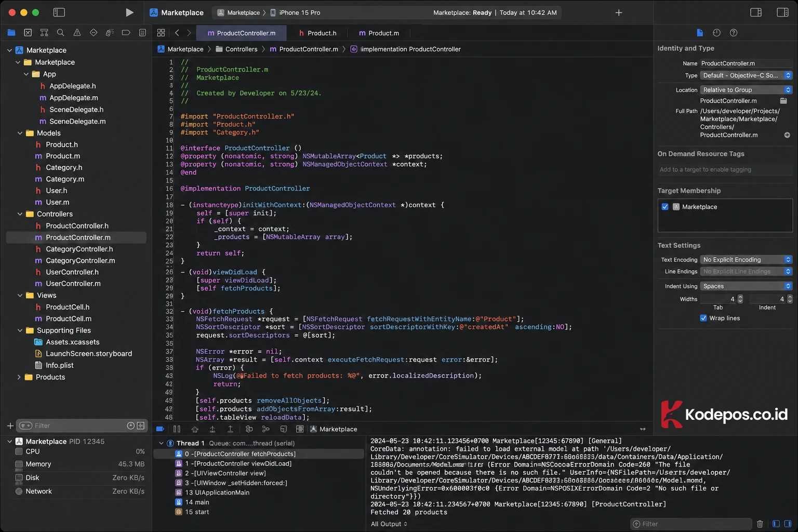This screenshot has height=532, width=798.
Task: Toggle the variables view pane button
Action: [x=776, y=524]
